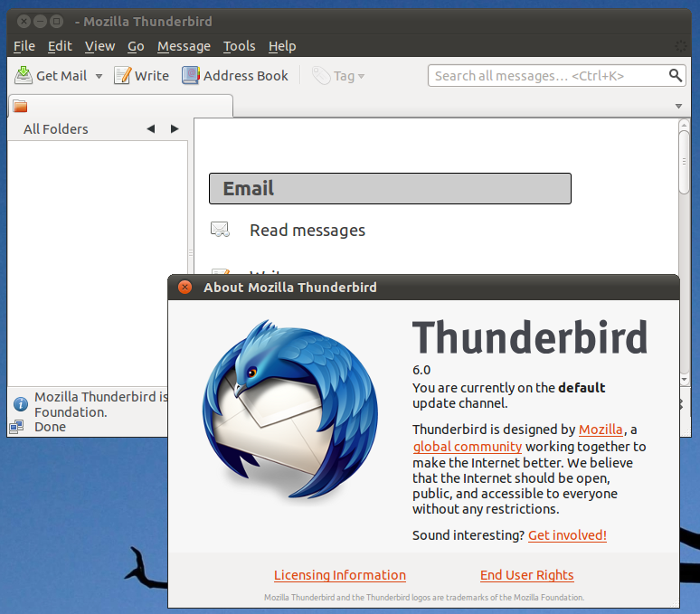Open the Help menu
The height and width of the screenshot is (614, 700).
click(x=282, y=46)
